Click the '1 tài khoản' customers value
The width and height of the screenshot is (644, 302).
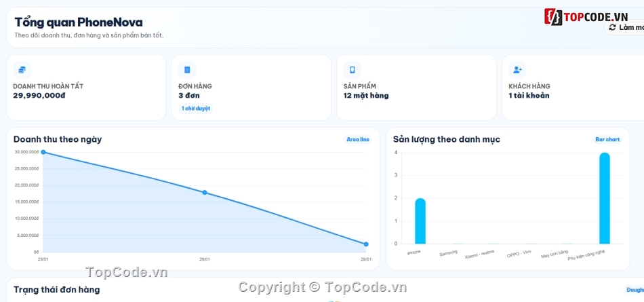(x=529, y=96)
